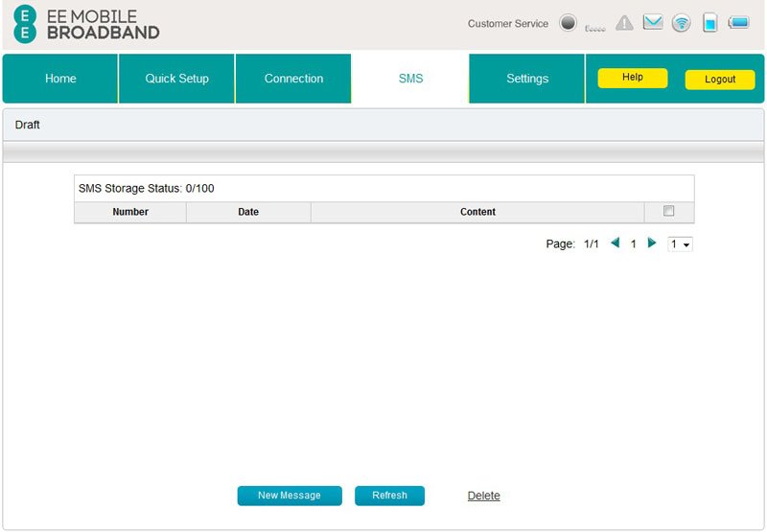Click current page number 1 between arrows
The height and width of the screenshot is (532, 767).
634,244
